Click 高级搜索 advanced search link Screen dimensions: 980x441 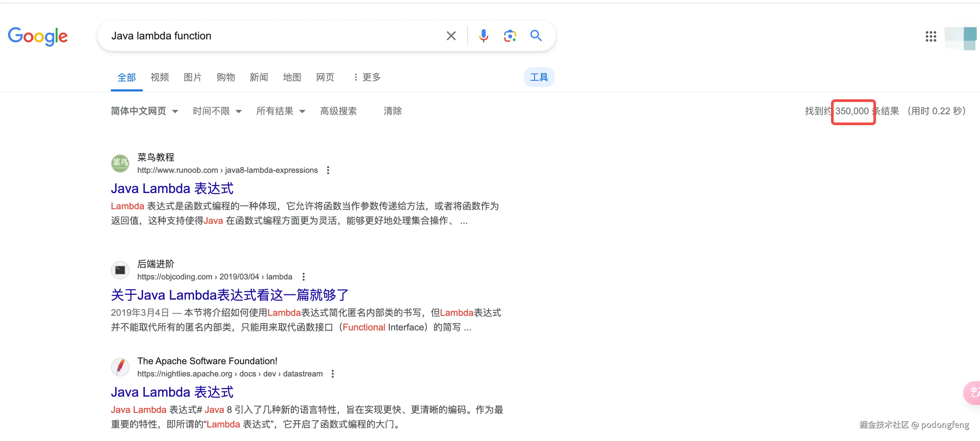(x=338, y=111)
